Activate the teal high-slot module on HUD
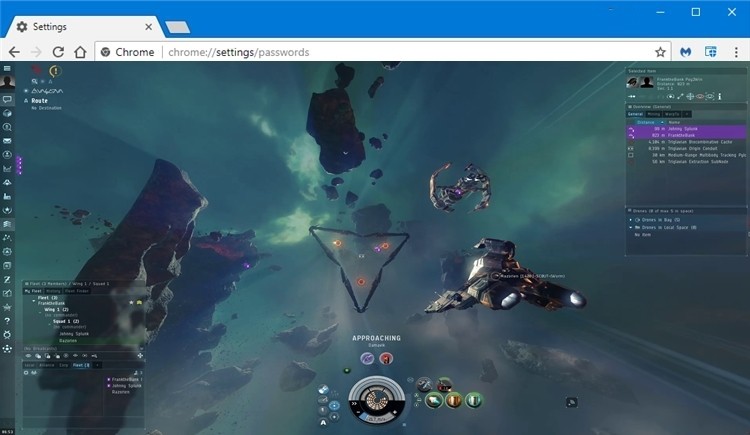This screenshot has width=750, height=435. pyautogui.click(x=434, y=401)
